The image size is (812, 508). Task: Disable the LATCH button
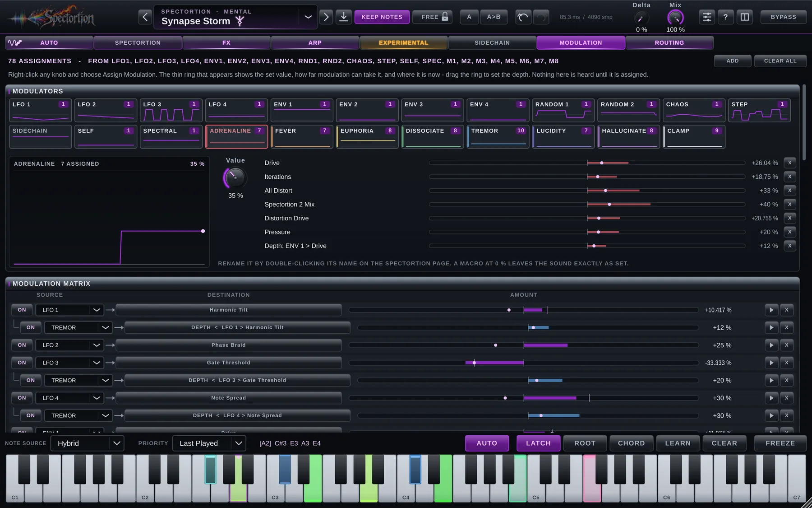(x=538, y=443)
